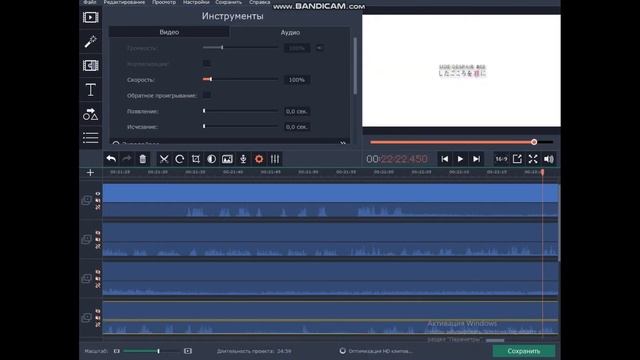Select the Crop tool
This screenshot has width=640, height=360.
[196, 159]
